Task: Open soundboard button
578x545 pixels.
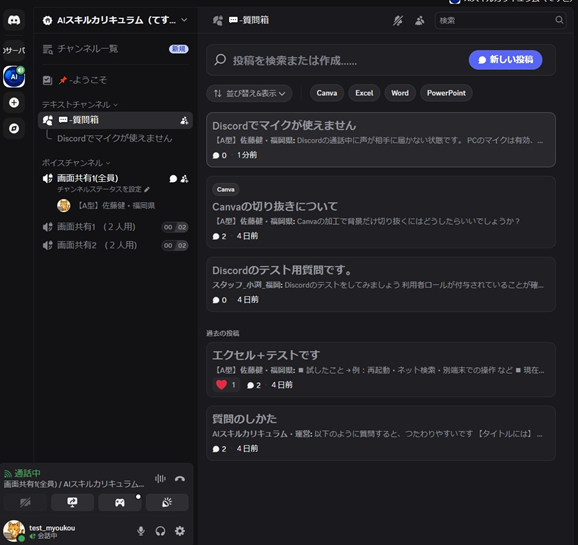Action: (x=167, y=503)
